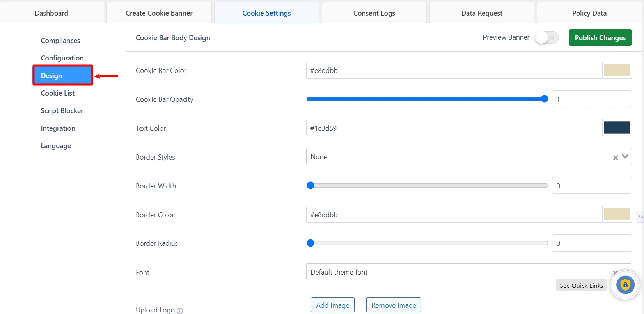Viewport: 644px width, 314px height.
Task: Click the Border Radius value field
Action: (592, 243)
